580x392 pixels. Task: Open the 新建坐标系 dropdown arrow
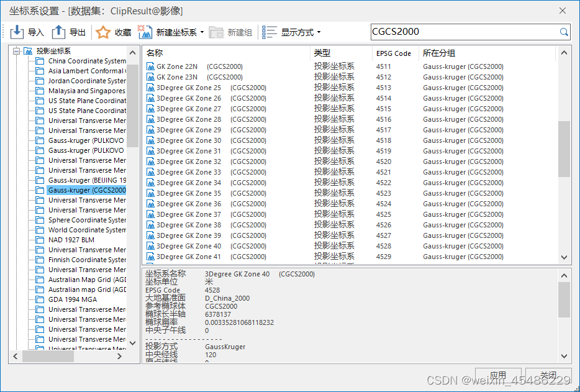(202, 32)
